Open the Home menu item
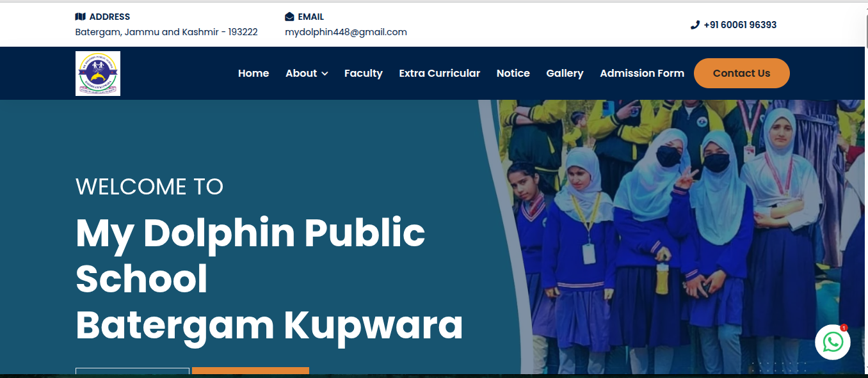Screen dimensions: 868x378 pos(253,73)
